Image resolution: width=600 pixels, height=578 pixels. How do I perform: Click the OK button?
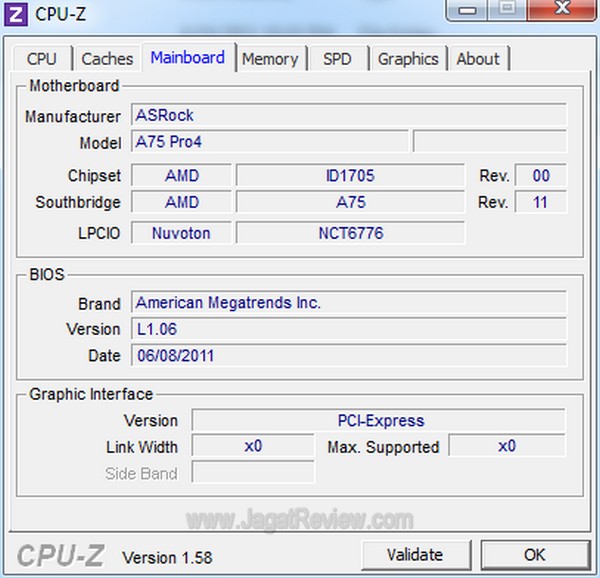pyautogui.click(x=535, y=555)
